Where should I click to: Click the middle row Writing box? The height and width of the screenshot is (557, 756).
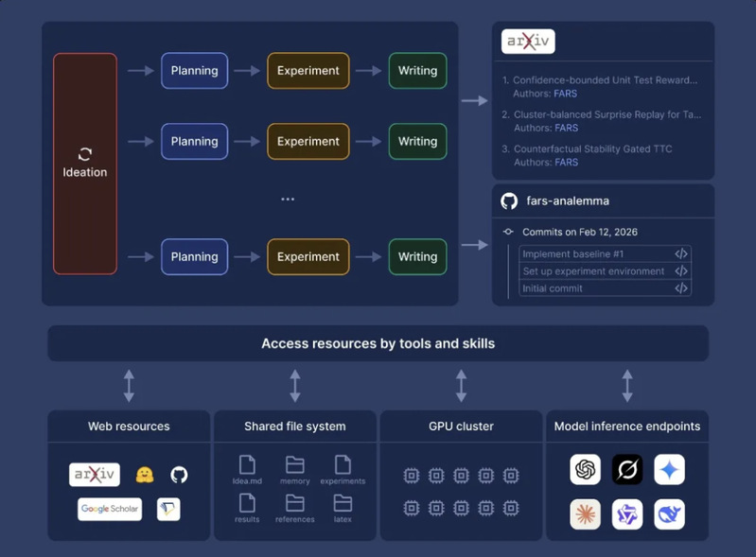[417, 141]
